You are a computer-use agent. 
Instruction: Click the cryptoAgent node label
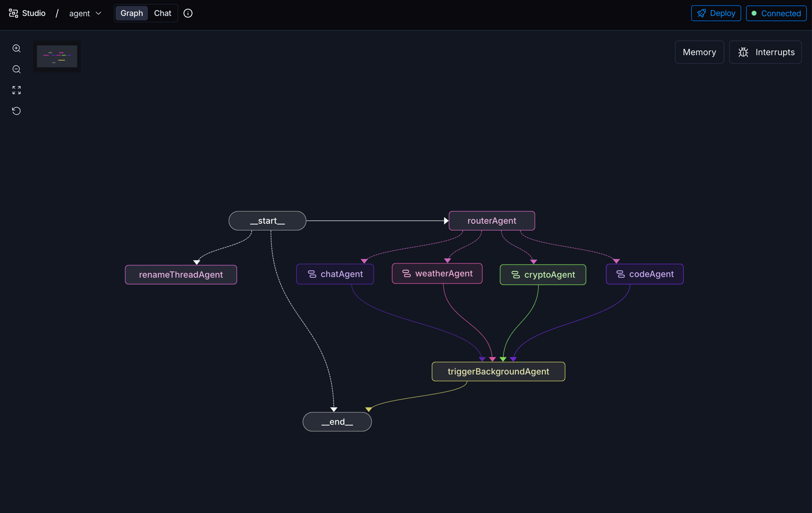point(549,275)
